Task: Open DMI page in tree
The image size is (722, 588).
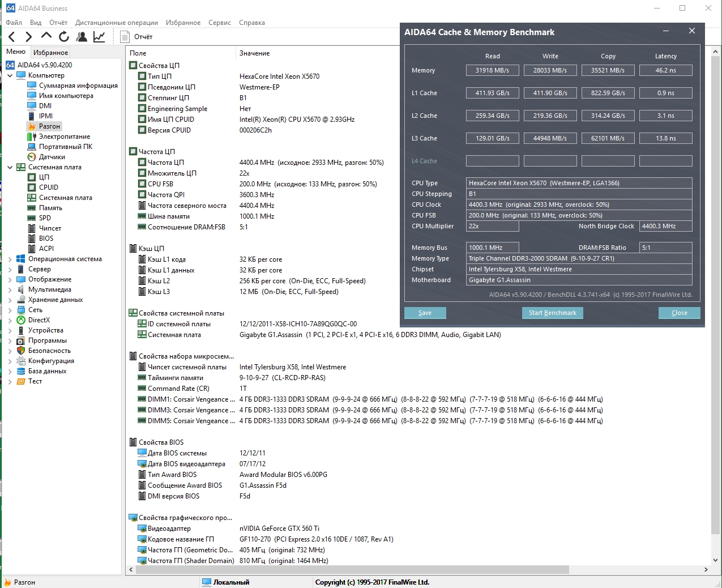Action: (45, 106)
